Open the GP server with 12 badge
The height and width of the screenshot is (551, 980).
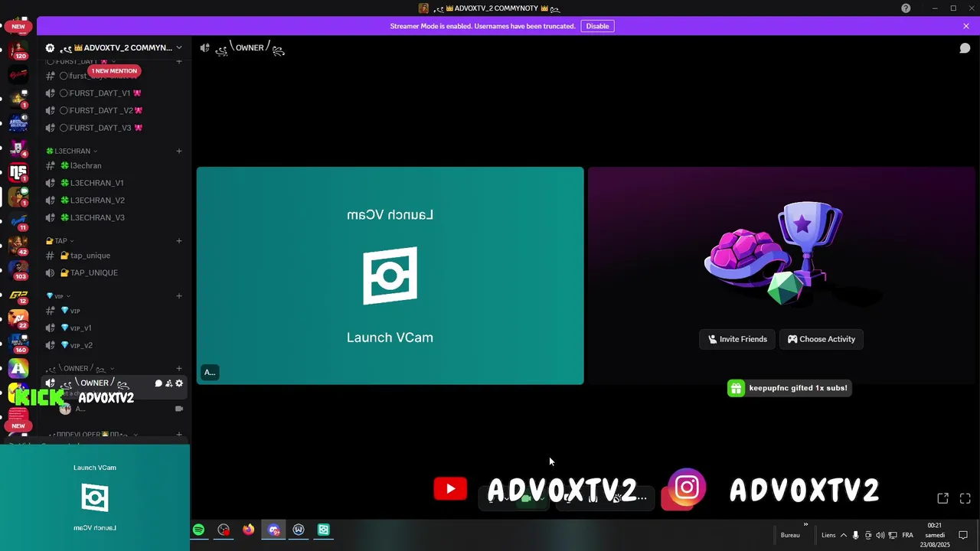click(18, 295)
